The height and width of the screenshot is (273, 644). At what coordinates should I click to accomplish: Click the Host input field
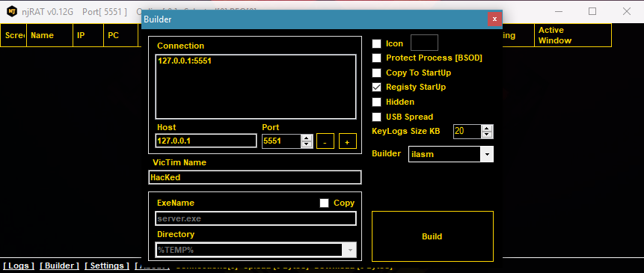point(206,141)
